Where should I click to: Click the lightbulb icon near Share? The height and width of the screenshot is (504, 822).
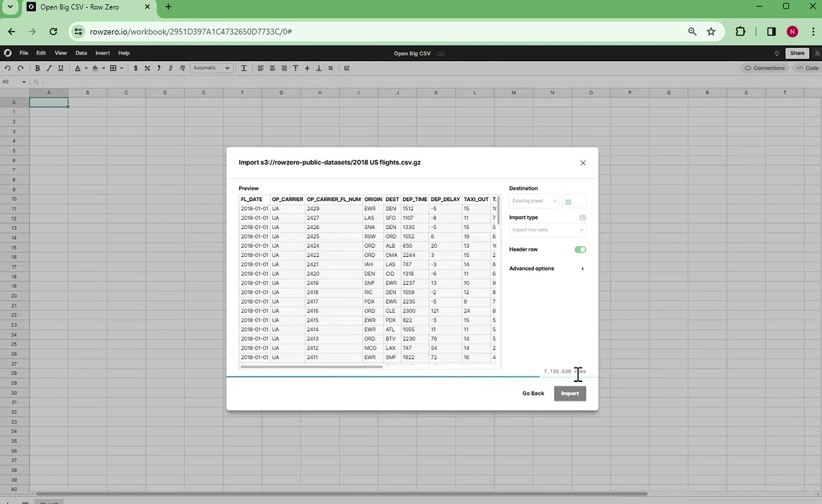pyautogui.click(x=777, y=53)
